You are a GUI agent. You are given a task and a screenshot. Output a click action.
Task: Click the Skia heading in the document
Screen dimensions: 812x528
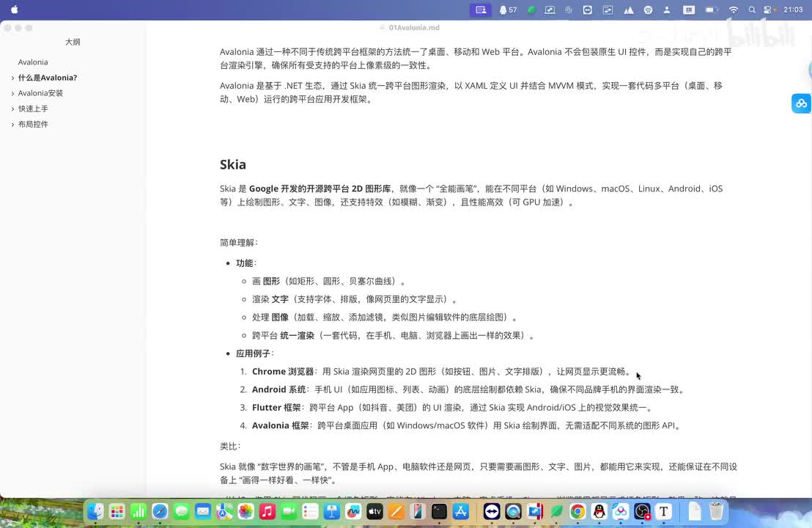click(233, 164)
